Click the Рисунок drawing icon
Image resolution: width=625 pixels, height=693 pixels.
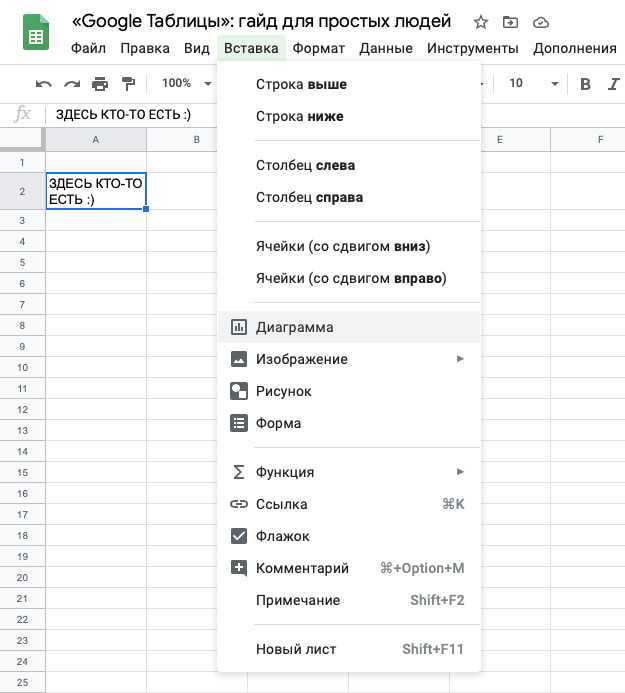click(239, 391)
